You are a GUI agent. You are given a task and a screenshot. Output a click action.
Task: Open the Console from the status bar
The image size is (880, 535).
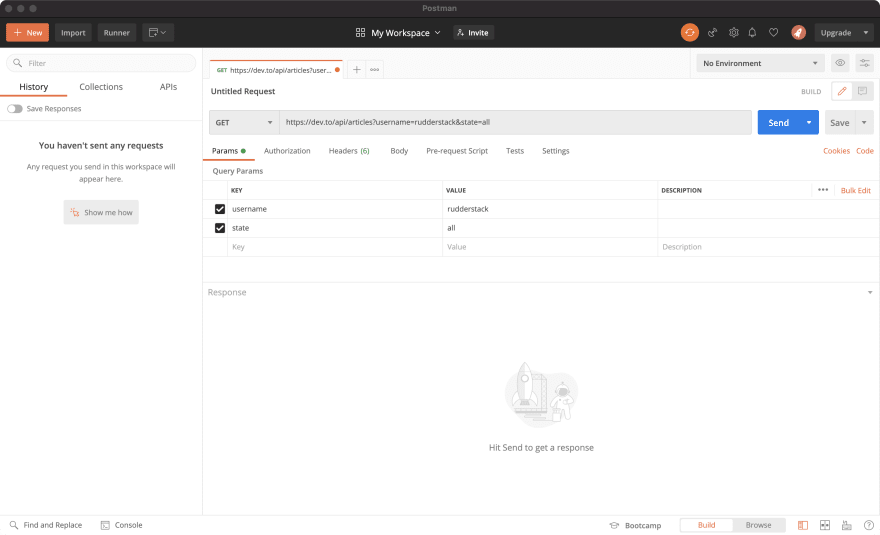121,525
